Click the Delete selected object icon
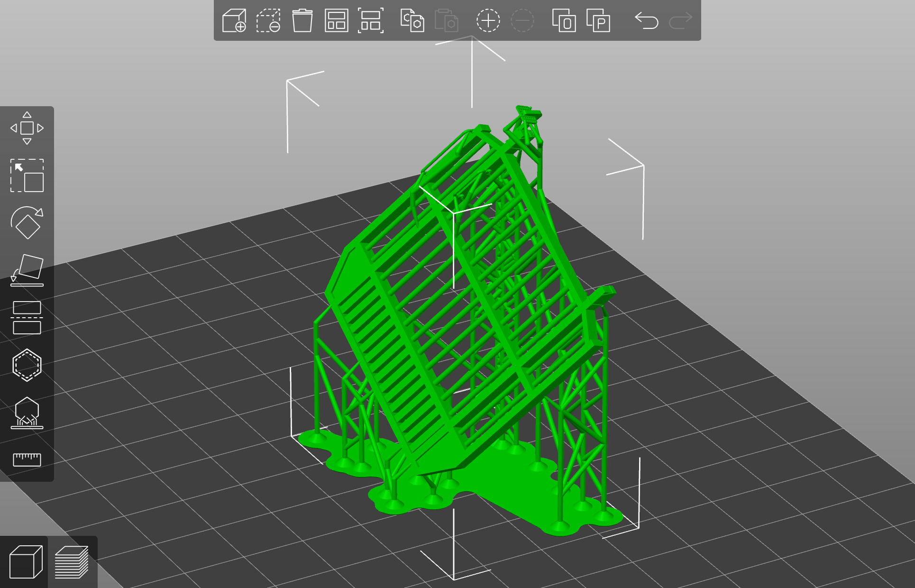 coord(268,20)
